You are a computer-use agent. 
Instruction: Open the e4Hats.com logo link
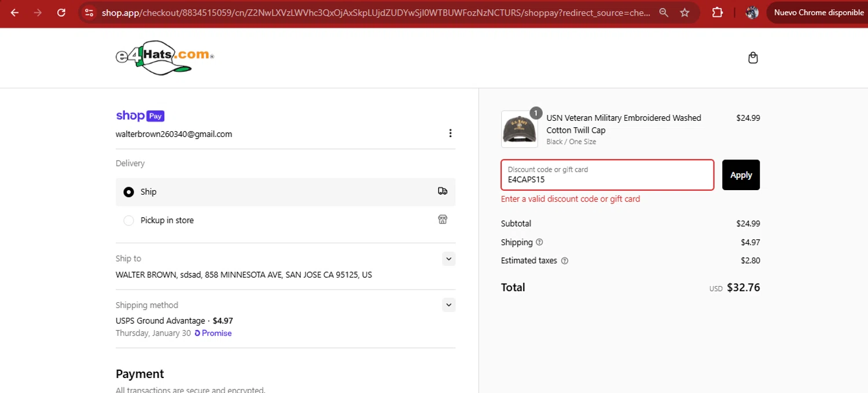(x=165, y=57)
